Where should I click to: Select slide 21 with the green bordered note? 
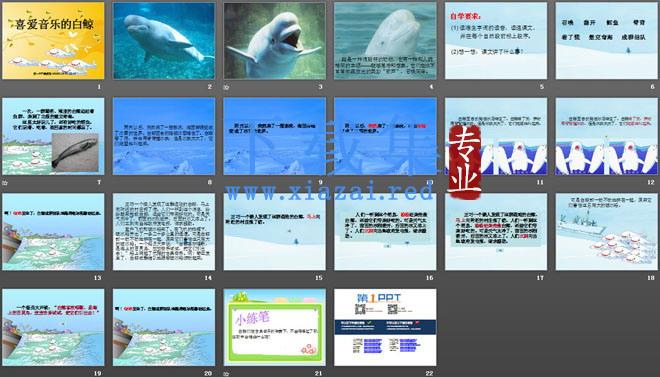[274, 327]
